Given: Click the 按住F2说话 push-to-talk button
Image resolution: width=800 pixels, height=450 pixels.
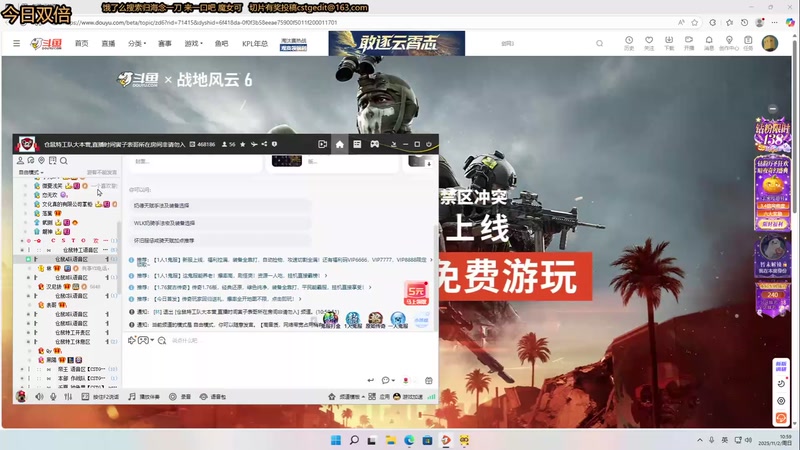Looking at the screenshot, I should [101, 396].
